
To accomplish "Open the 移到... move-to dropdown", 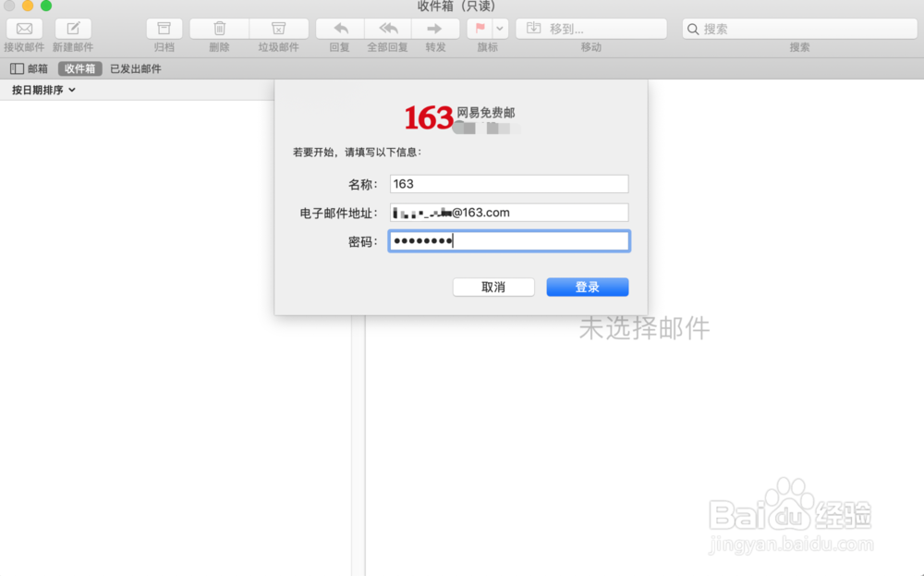I will click(x=591, y=29).
